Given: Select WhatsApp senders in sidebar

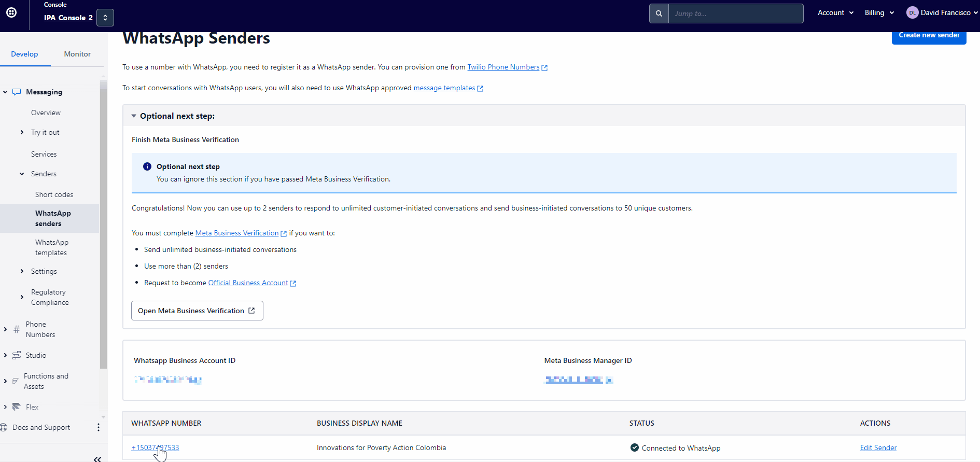Looking at the screenshot, I should 49,218.
